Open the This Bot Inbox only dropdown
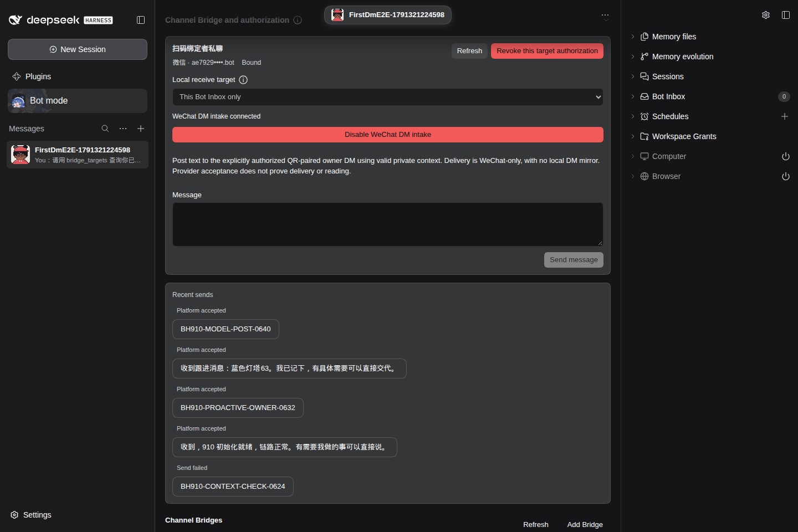 [x=388, y=97]
